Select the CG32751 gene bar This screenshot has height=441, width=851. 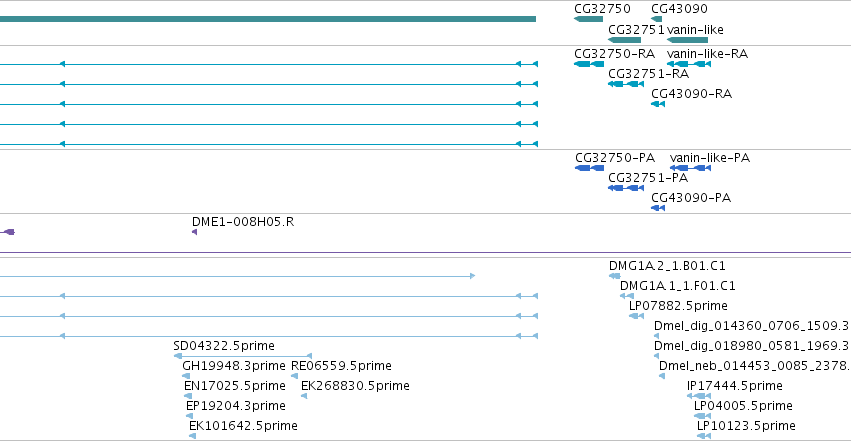tap(624, 40)
